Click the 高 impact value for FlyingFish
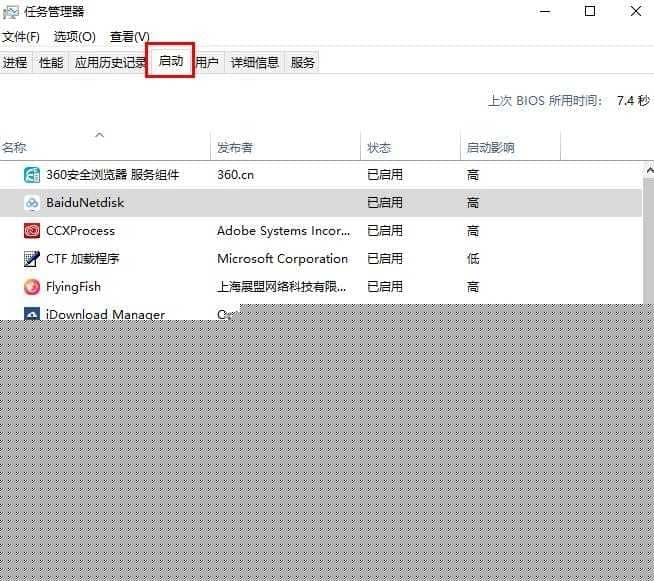This screenshot has width=654, height=581. pyautogui.click(x=473, y=287)
